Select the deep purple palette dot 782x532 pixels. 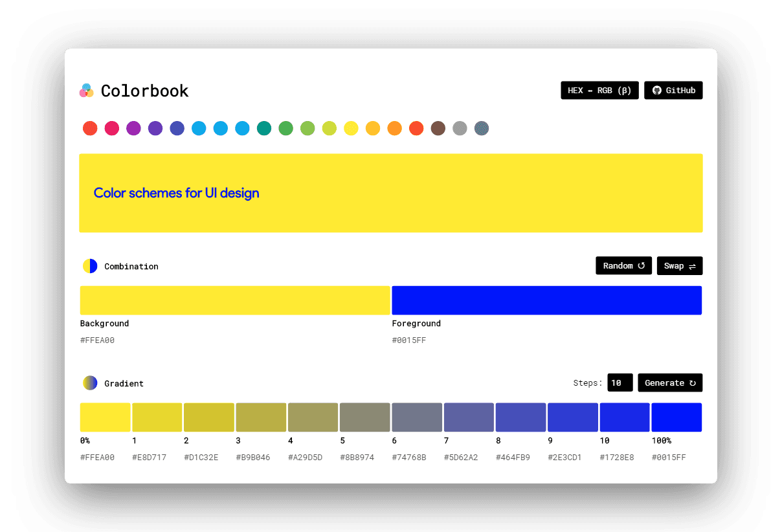(x=155, y=128)
